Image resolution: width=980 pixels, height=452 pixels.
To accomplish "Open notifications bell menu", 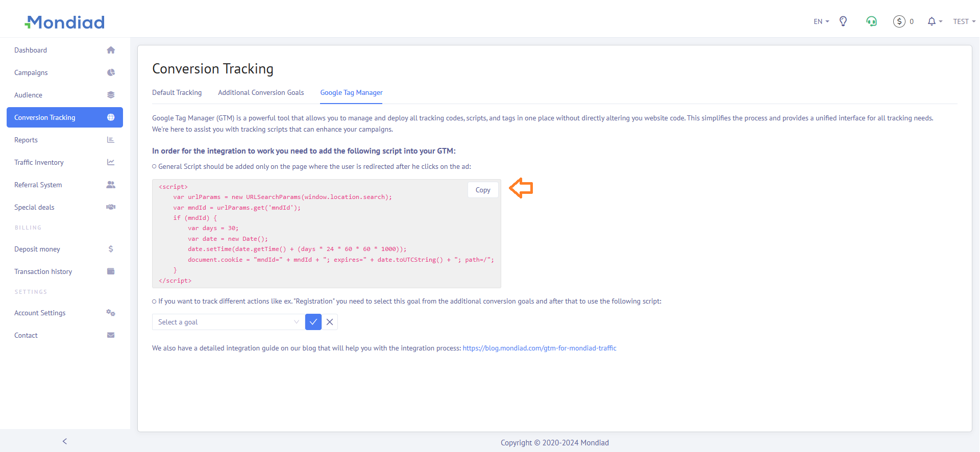I will [934, 21].
